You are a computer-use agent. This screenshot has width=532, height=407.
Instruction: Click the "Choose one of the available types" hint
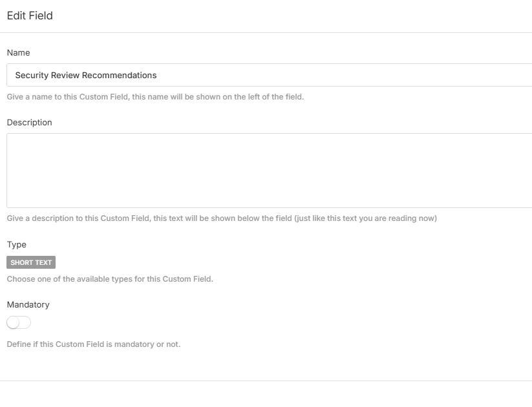[110, 279]
